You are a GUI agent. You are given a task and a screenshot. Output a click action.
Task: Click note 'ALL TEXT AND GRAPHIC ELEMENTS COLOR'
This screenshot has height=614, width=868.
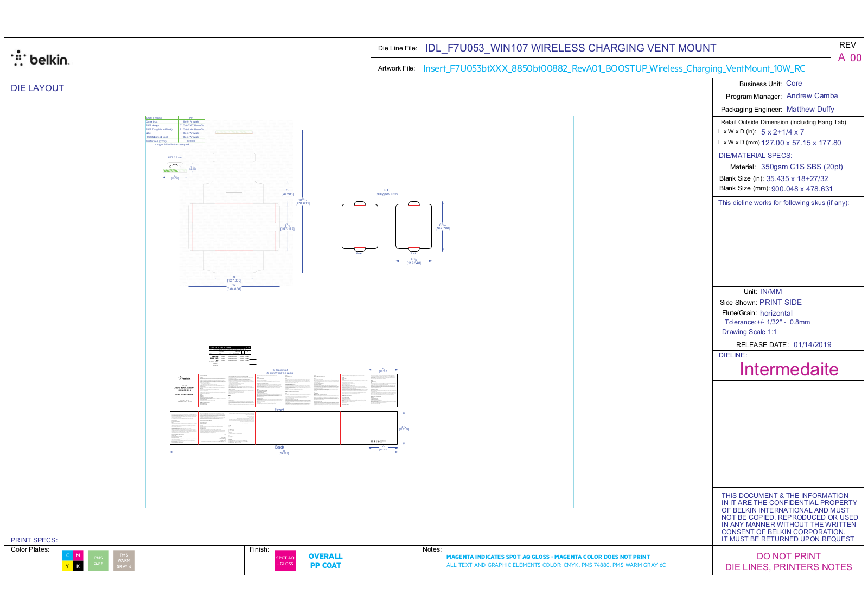[x=556, y=565]
